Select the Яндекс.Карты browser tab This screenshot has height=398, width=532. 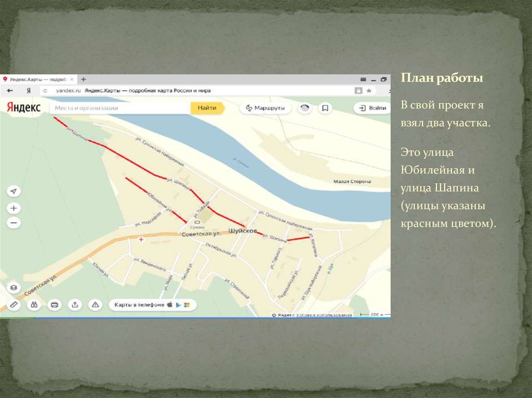tap(36, 79)
